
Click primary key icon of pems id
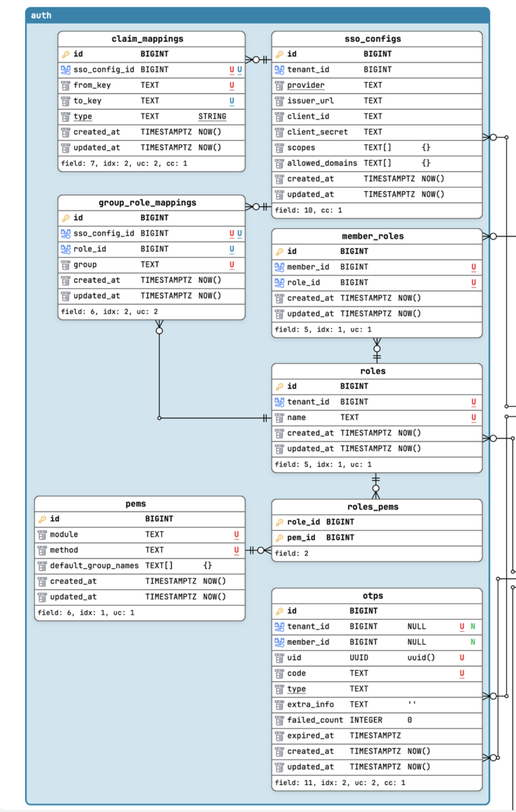click(x=42, y=519)
